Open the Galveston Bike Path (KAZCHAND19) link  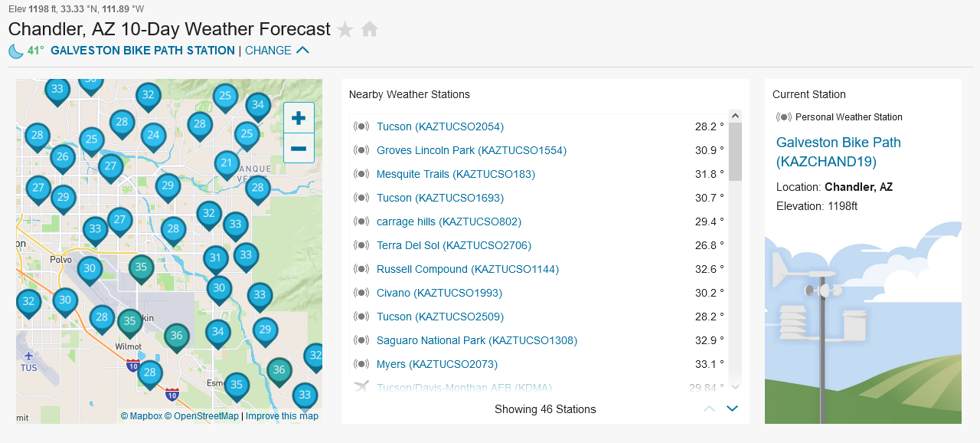point(838,152)
